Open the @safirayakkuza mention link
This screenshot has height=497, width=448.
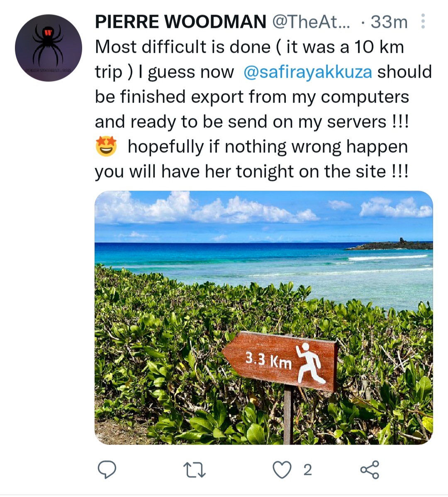[x=308, y=72]
